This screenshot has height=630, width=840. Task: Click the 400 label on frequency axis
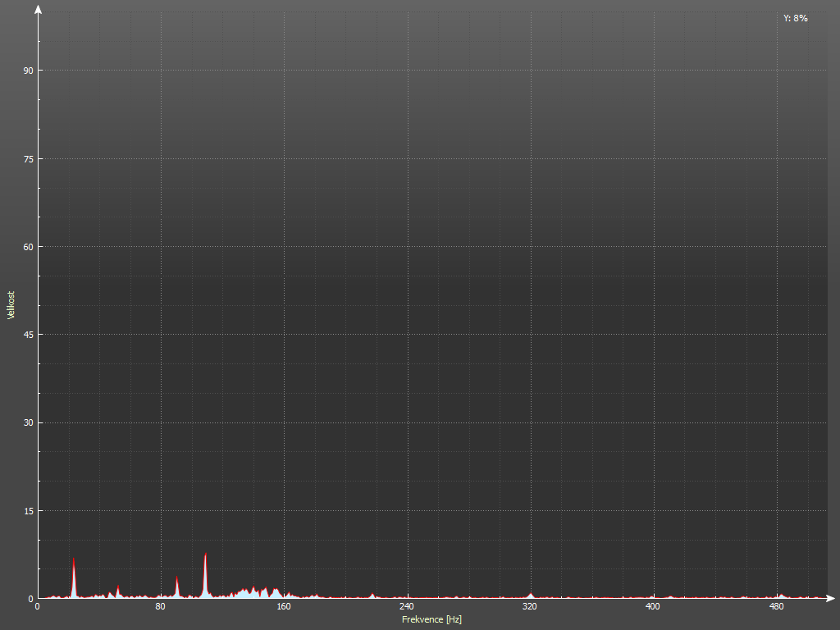click(x=653, y=607)
